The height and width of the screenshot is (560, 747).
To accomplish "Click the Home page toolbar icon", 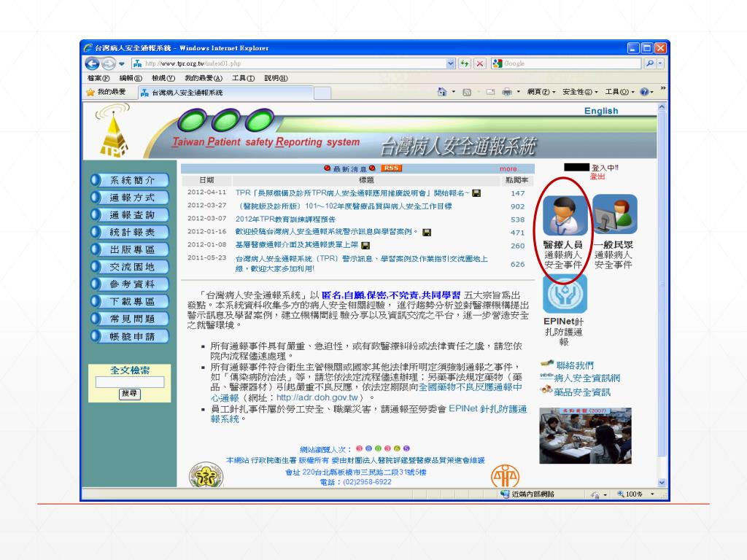I will coord(442,92).
